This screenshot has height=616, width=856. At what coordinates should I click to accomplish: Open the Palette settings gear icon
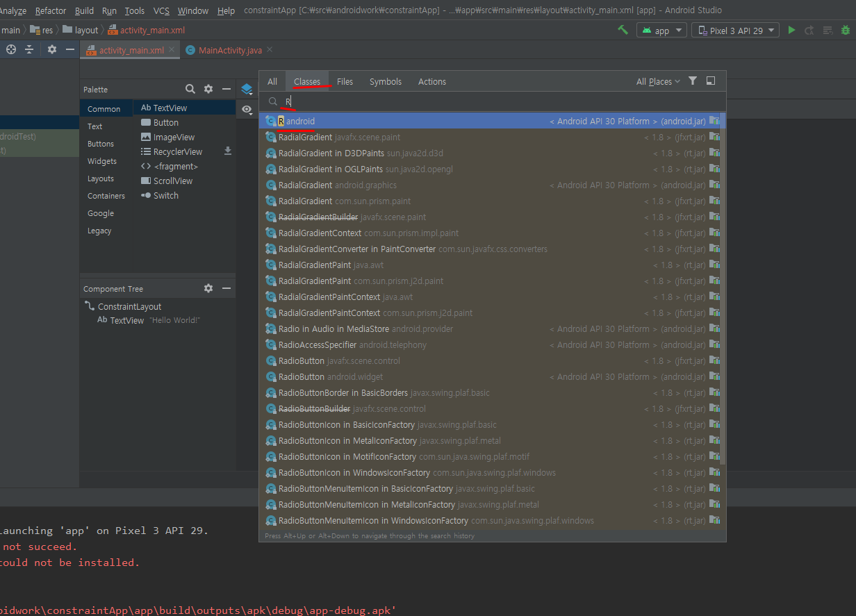pos(208,89)
